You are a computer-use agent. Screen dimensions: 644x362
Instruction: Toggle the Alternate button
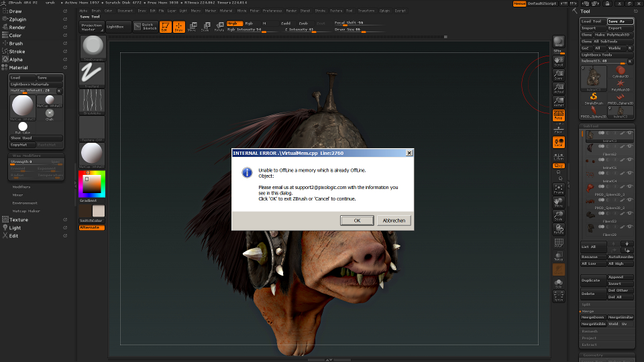(x=92, y=227)
